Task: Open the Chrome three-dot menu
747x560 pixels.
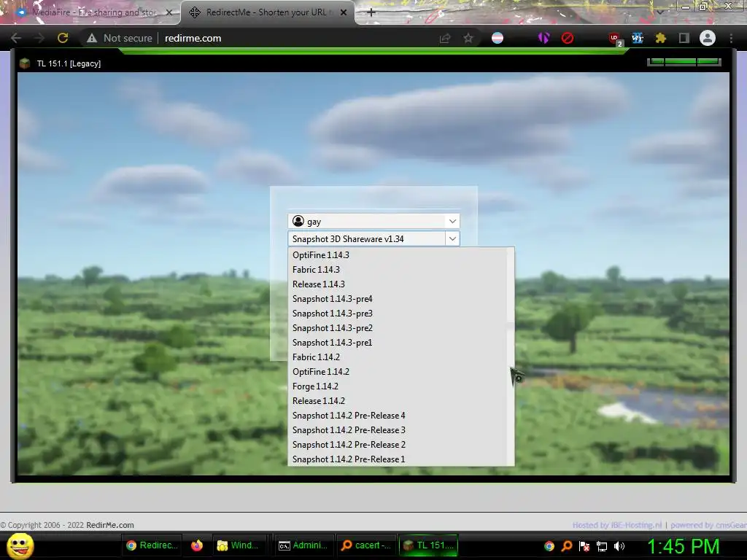Action: pos(731,38)
